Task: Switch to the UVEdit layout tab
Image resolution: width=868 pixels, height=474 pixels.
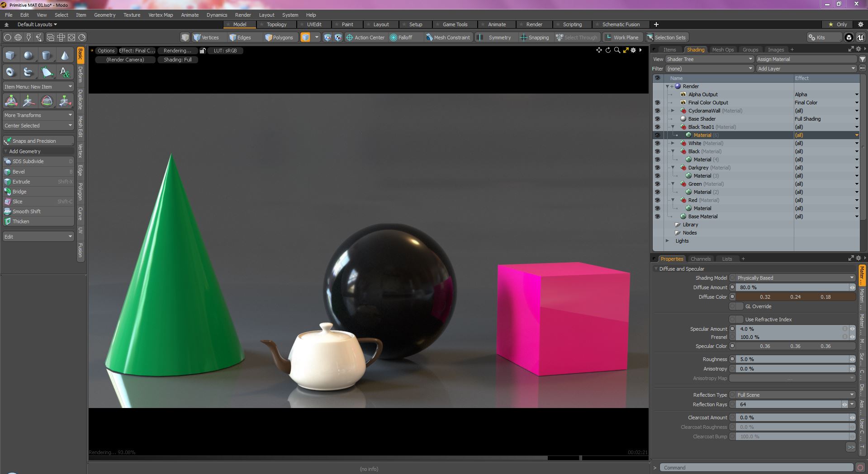Action: (314, 24)
